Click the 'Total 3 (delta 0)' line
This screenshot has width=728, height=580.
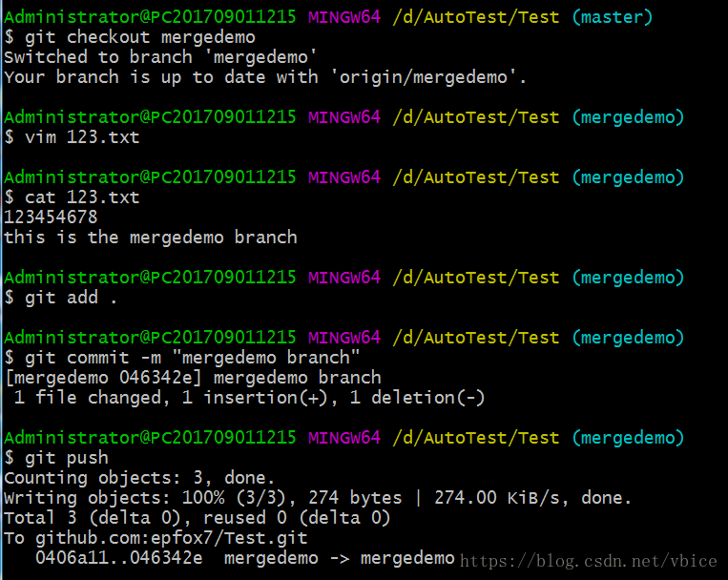click(197, 518)
